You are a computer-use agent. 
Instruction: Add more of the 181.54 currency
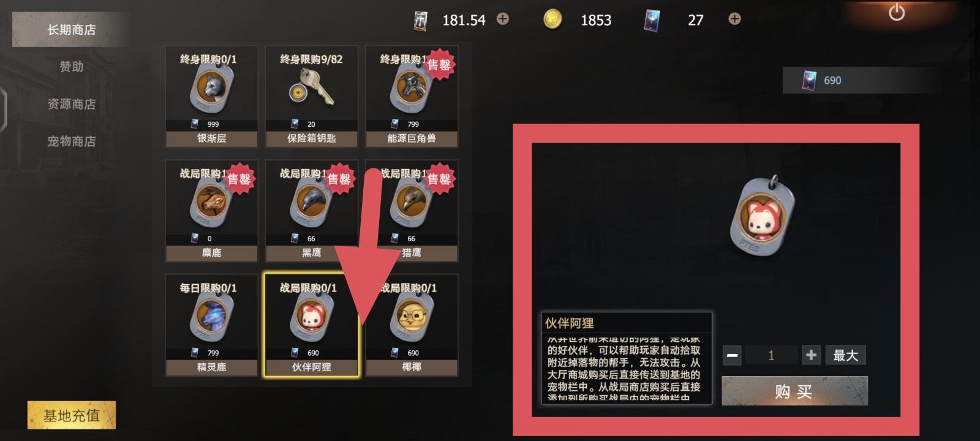pyautogui.click(x=503, y=19)
